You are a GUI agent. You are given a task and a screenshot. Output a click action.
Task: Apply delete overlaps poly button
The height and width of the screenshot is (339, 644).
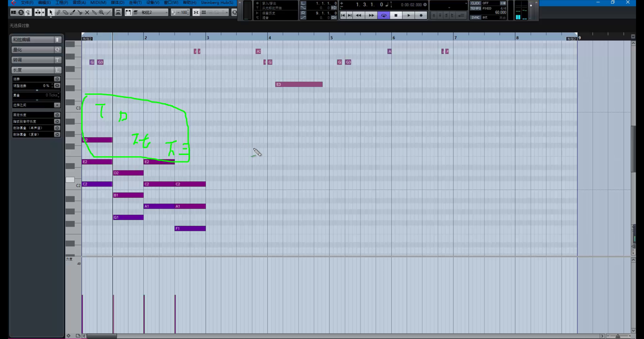click(57, 135)
